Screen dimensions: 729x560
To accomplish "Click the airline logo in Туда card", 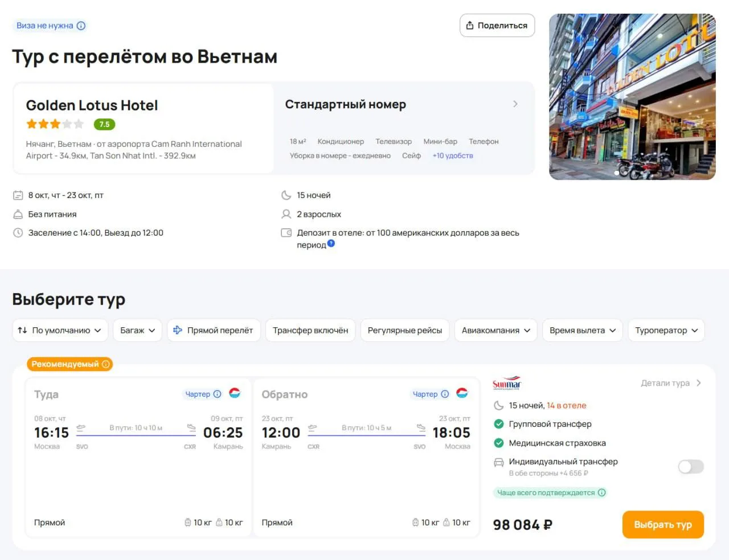I will pyautogui.click(x=235, y=393).
